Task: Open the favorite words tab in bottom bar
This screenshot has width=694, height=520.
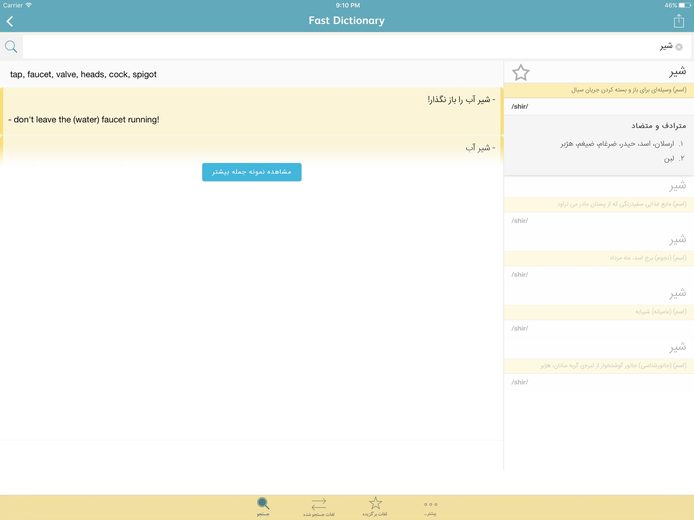Action: pyautogui.click(x=375, y=507)
